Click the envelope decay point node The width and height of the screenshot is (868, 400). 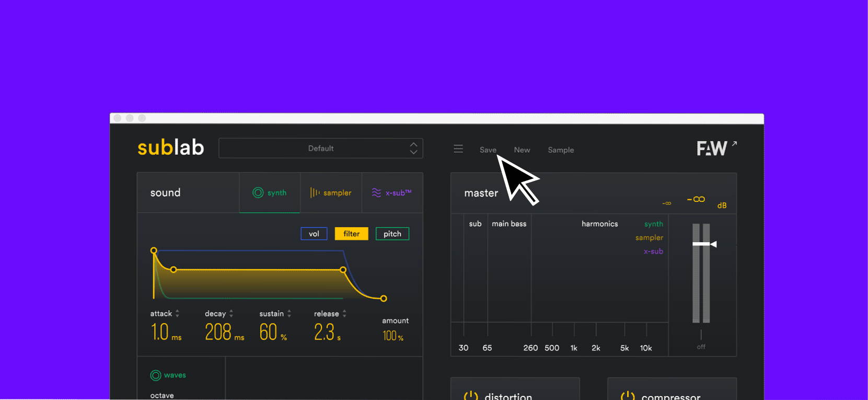click(173, 270)
